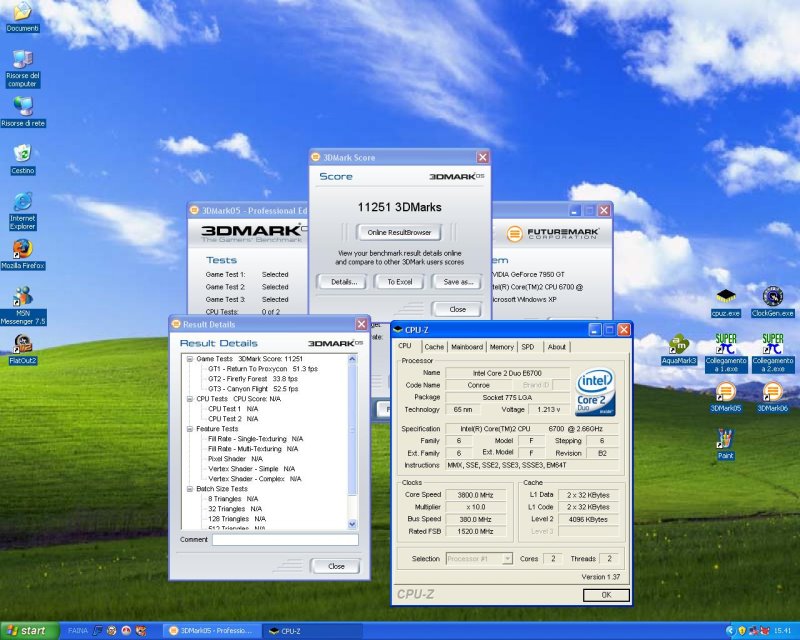Screen dimensions: 800x640
Task: Select 'Fill Rate - Single-Texturing' row
Action: [x=256, y=439]
